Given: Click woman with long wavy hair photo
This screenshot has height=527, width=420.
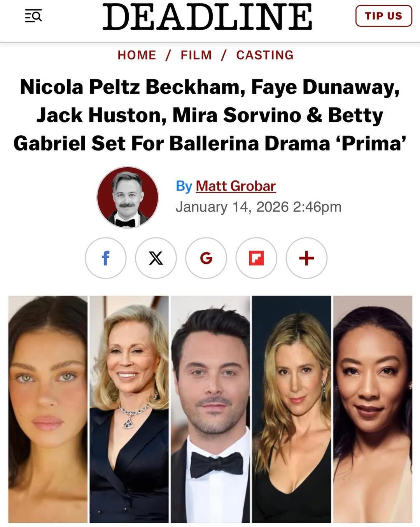Looking at the screenshot, I should point(292,409).
